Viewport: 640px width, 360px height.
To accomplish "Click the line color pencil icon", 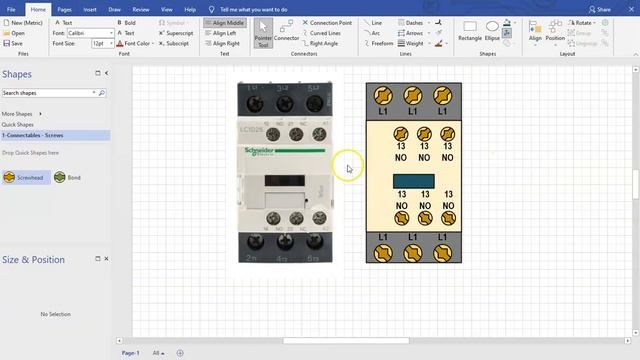I will [439, 43].
